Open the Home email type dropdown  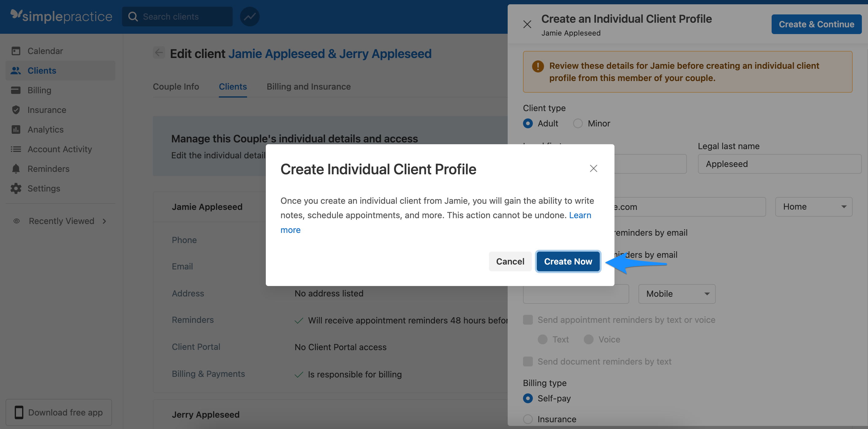[813, 207]
